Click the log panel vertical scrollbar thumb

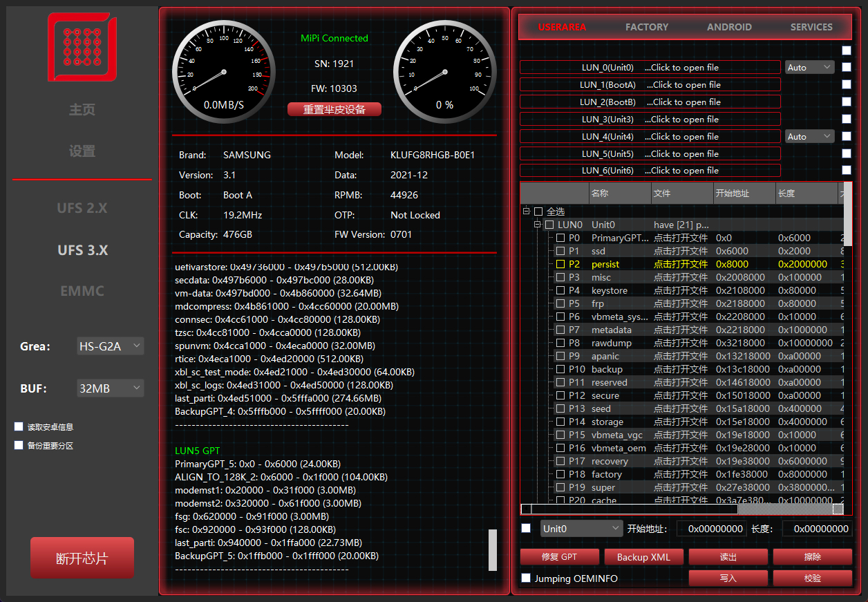click(493, 550)
